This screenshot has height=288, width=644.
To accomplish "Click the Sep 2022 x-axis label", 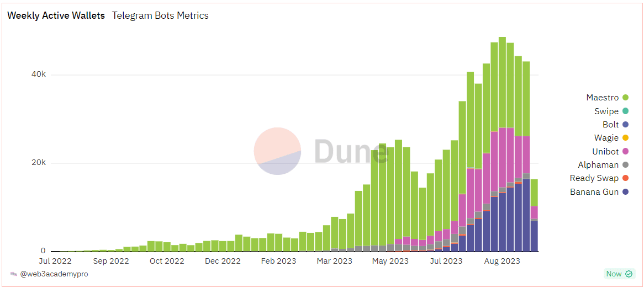I will coord(110,261).
